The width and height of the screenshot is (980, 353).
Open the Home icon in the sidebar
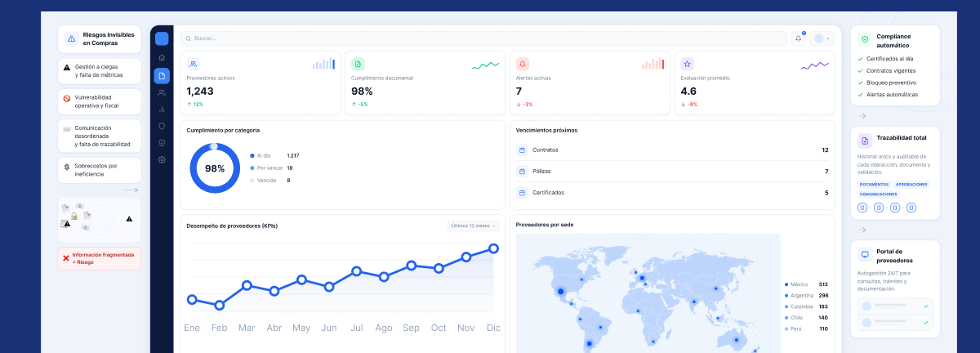tap(162, 58)
